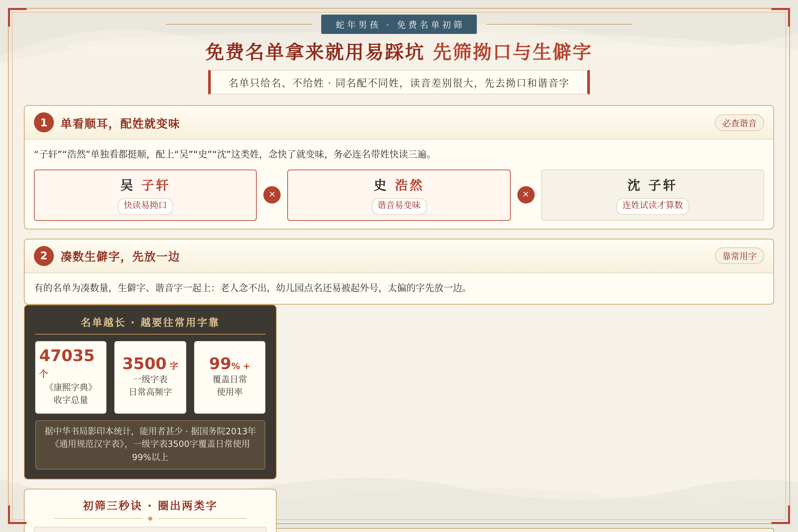The height and width of the screenshot is (532, 798).
Task: Click the 47035 个 statistic card
Action: coord(71,377)
